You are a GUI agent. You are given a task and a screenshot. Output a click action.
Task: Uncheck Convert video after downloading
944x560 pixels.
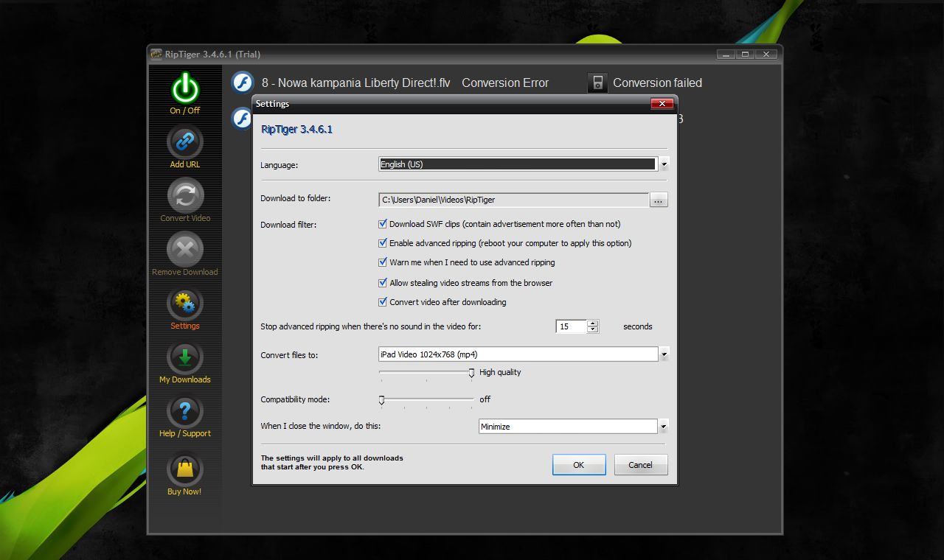pos(383,302)
